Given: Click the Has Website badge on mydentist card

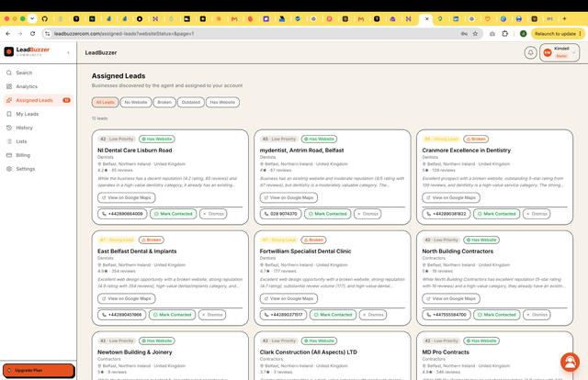Looking at the screenshot, I should click(x=319, y=139).
